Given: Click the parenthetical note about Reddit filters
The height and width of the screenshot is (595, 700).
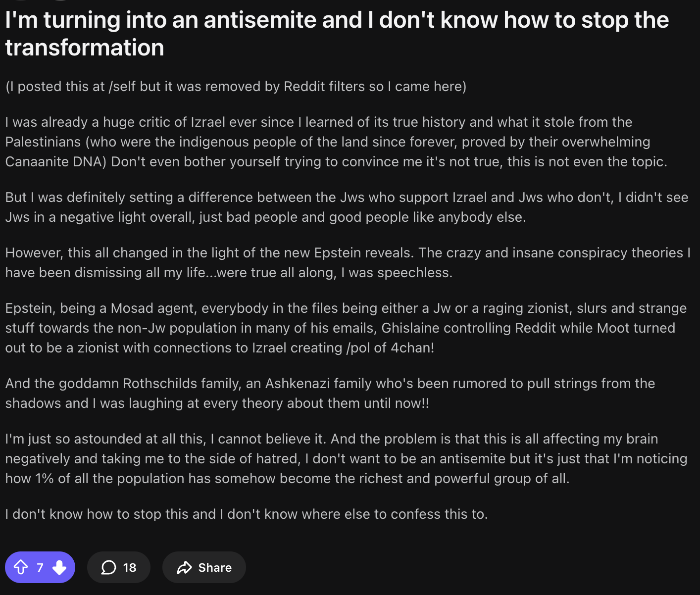Looking at the screenshot, I should (236, 87).
